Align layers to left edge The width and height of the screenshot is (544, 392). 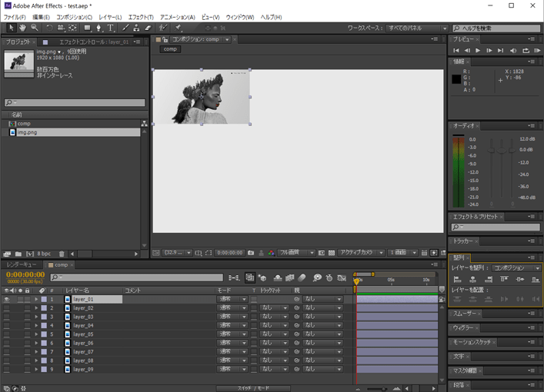458,279
